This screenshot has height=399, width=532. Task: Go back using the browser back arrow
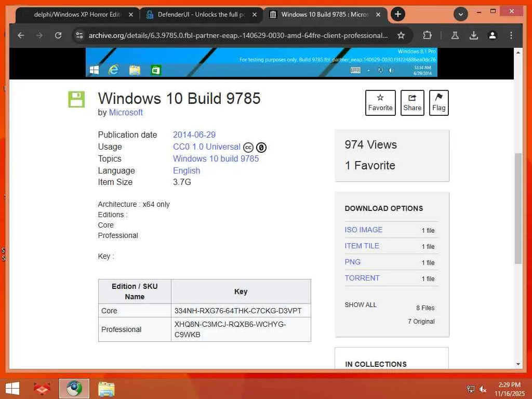click(21, 35)
